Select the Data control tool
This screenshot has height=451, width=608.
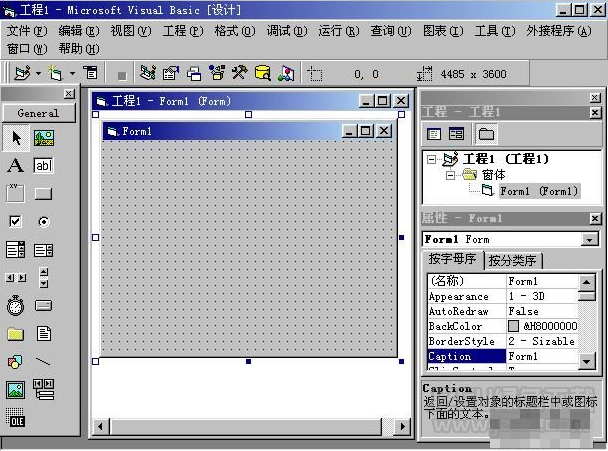coord(43,389)
